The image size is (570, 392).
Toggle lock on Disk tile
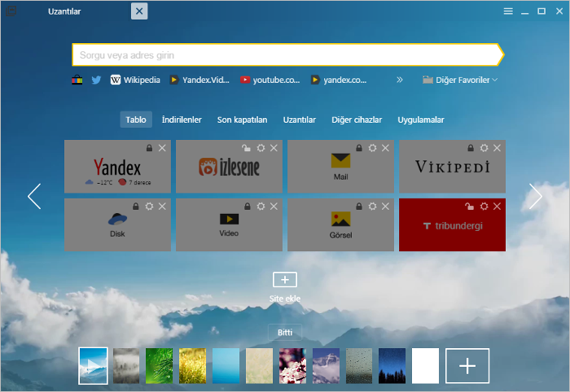pyautogui.click(x=136, y=207)
